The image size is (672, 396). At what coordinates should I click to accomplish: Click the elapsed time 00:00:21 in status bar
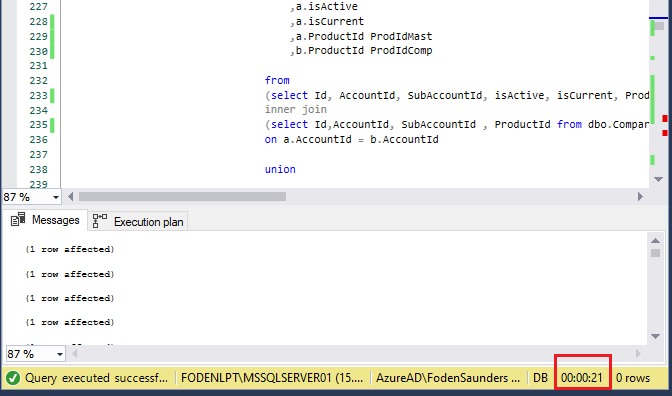[582, 378]
